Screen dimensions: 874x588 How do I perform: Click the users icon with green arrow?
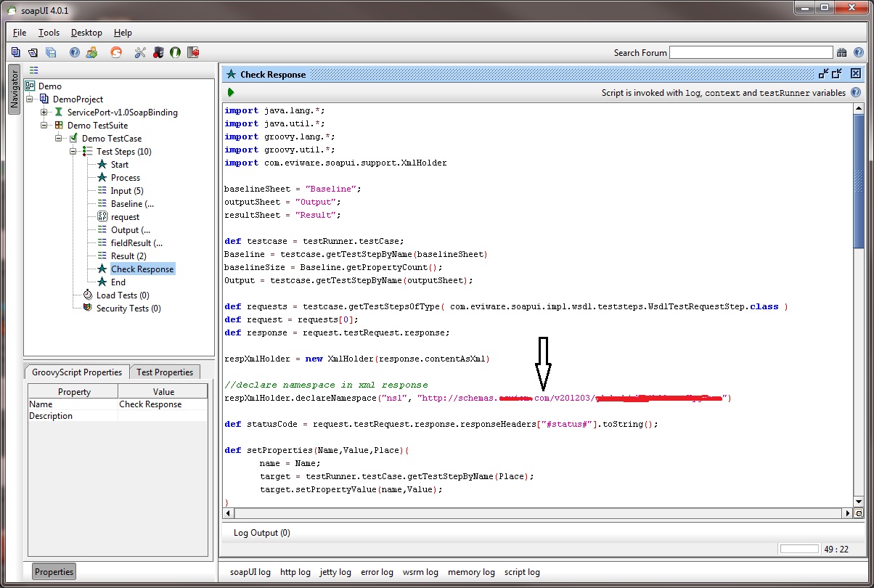pyautogui.click(x=91, y=52)
